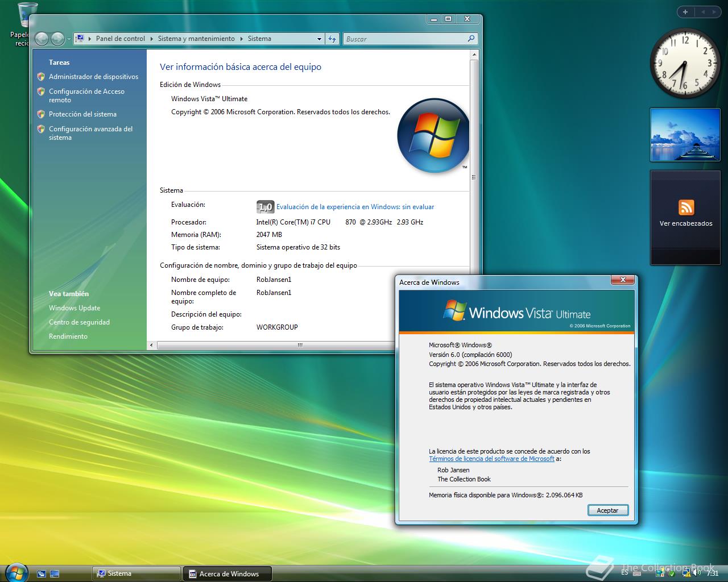Click the sidebar Add gadgets plus button
The height and width of the screenshot is (582, 728).
point(685,12)
